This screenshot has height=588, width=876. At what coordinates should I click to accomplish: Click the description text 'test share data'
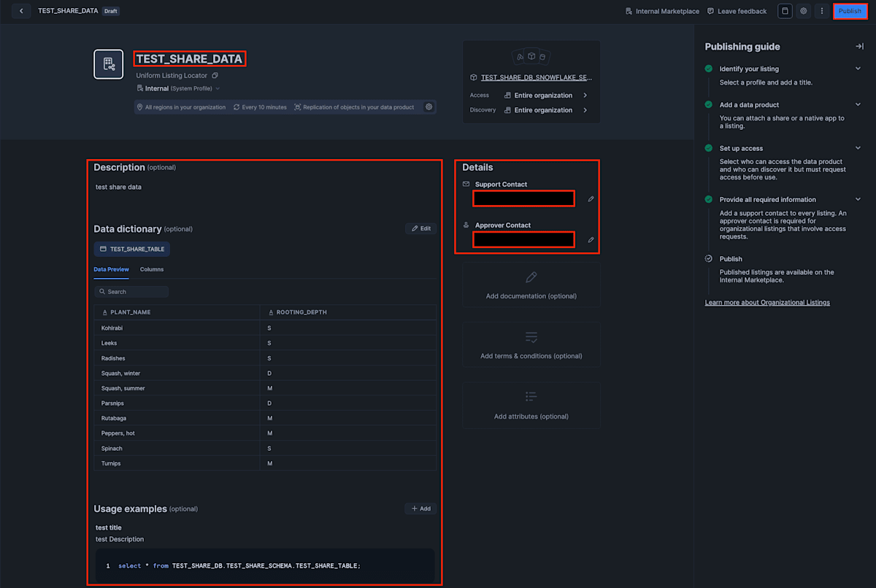click(118, 187)
